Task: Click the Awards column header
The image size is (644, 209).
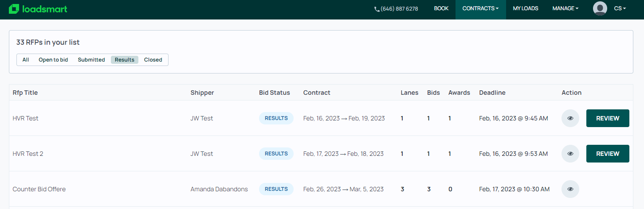Action: point(459,93)
